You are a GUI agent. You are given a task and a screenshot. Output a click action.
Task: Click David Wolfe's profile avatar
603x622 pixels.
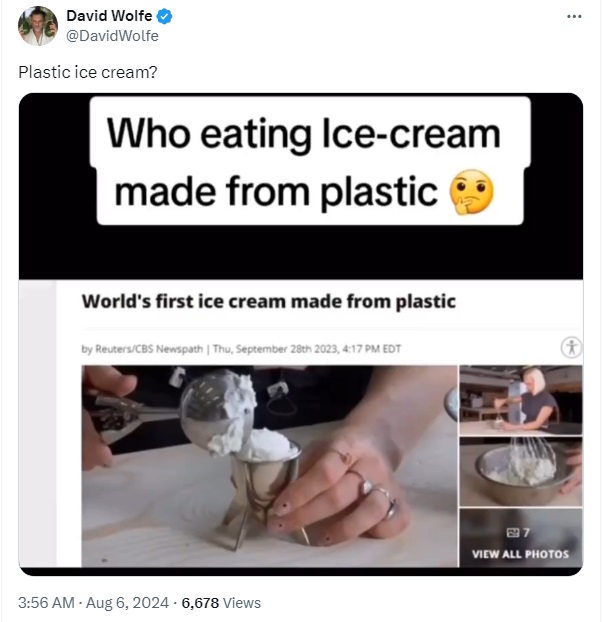38,26
